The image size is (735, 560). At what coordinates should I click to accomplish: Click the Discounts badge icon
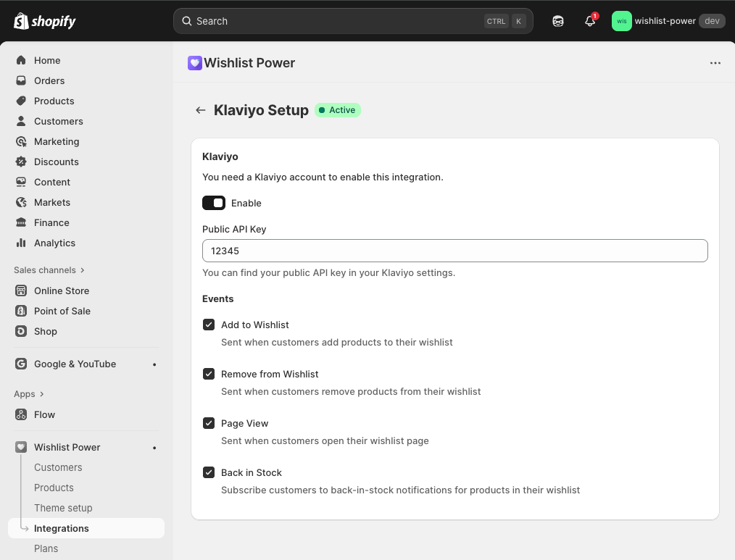click(x=21, y=162)
